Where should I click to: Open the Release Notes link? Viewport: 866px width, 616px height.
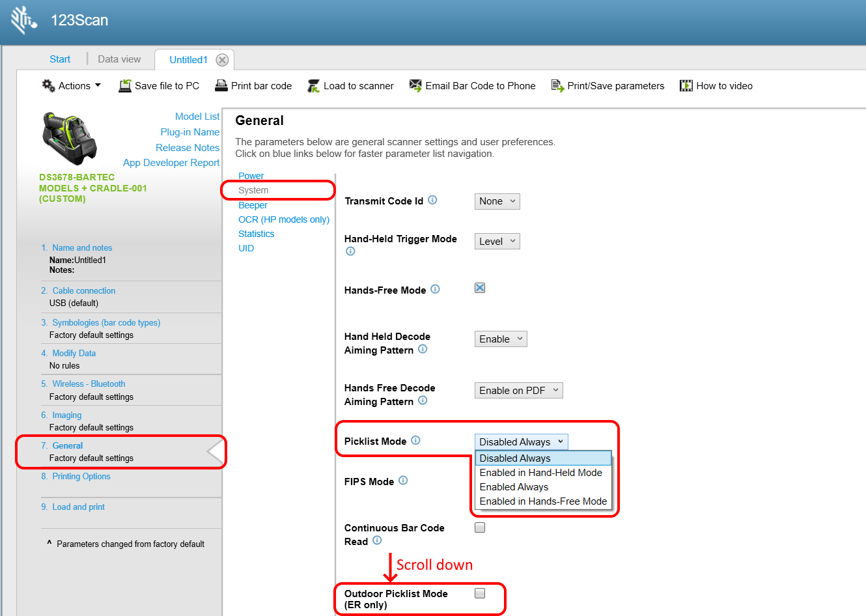pyautogui.click(x=188, y=148)
